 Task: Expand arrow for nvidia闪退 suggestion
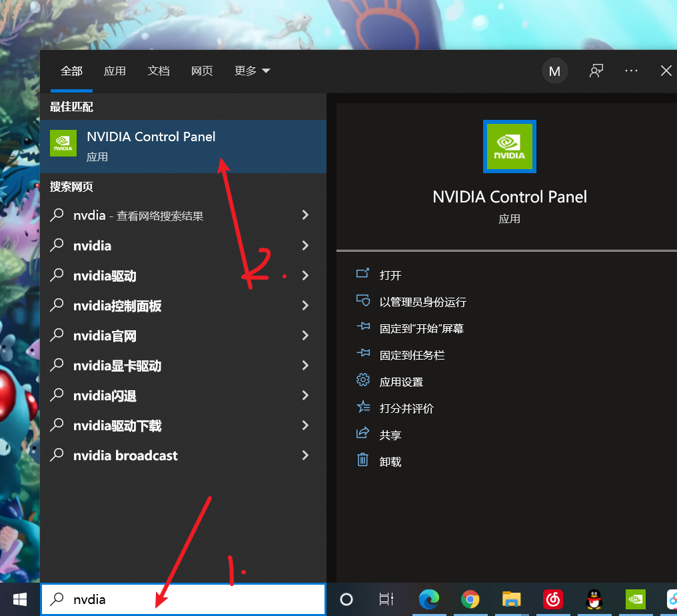click(305, 395)
